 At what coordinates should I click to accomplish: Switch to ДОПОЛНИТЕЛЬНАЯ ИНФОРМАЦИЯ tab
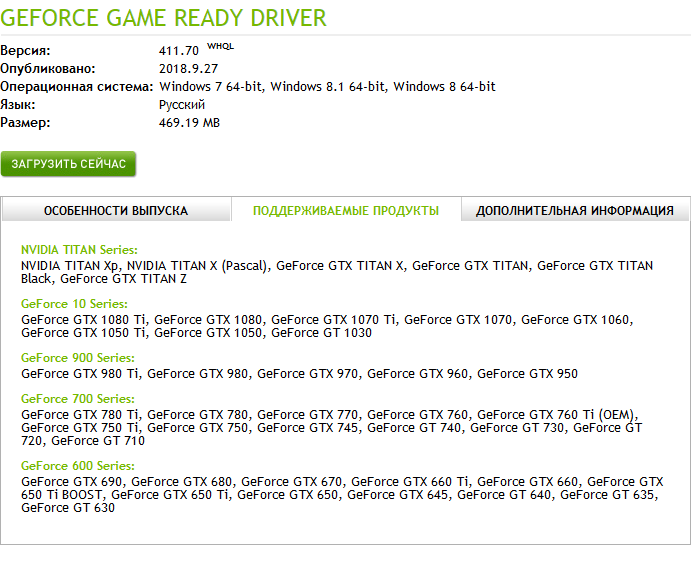pyautogui.click(x=575, y=210)
